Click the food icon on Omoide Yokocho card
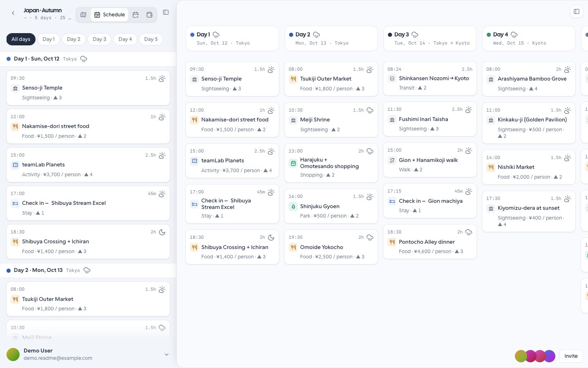Screen dimensions: 588x368 [x=293, y=247]
